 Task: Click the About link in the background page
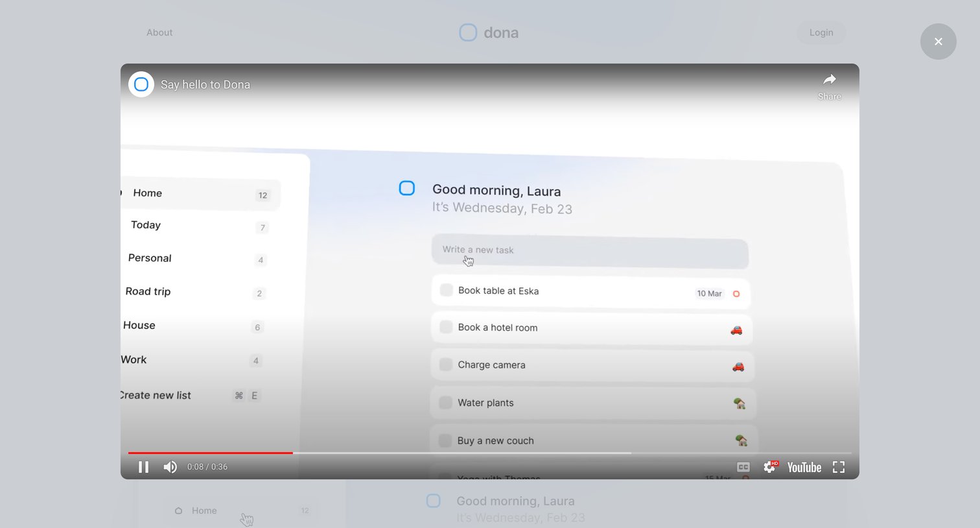coord(159,32)
